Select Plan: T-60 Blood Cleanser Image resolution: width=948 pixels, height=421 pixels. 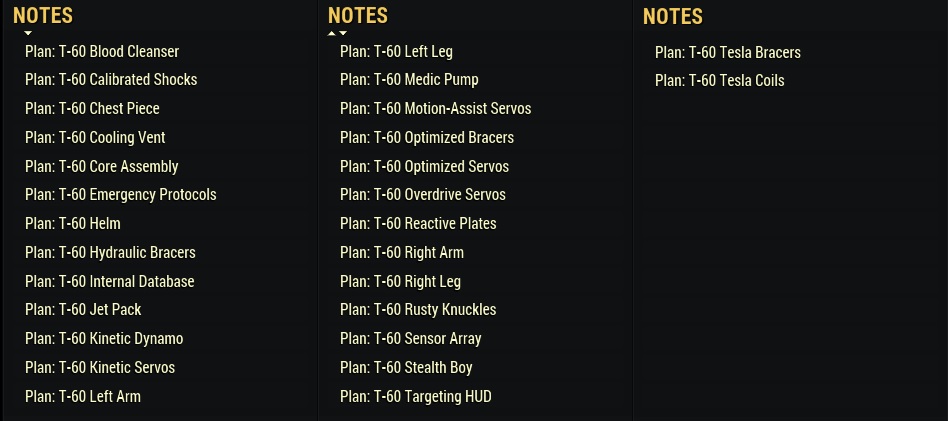(102, 51)
